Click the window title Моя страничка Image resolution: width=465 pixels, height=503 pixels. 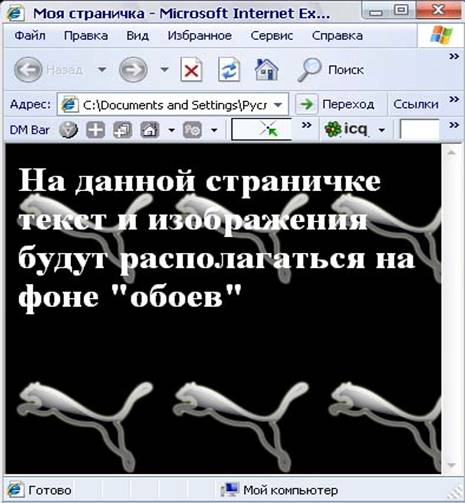tap(89, 14)
